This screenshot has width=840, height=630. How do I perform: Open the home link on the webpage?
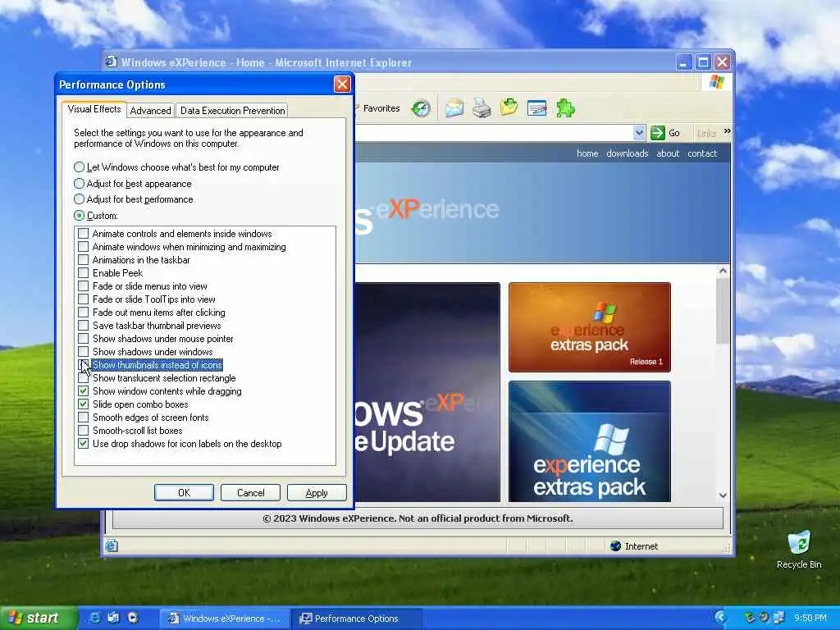[587, 153]
